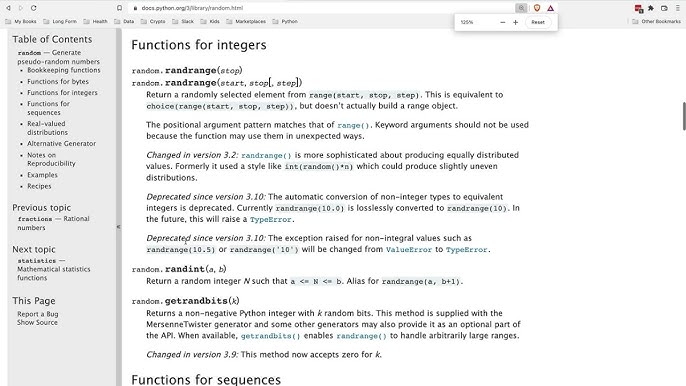Image resolution: width=686 pixels, height=386 pixels.
Task: Click the Reset zoom button
Action: [538, 22]
